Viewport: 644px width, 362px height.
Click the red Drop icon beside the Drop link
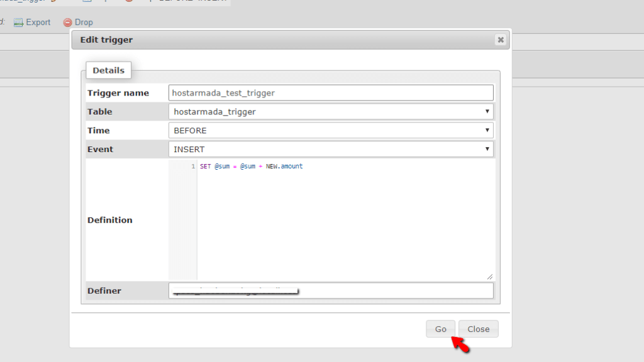click(x=67, y=22)
